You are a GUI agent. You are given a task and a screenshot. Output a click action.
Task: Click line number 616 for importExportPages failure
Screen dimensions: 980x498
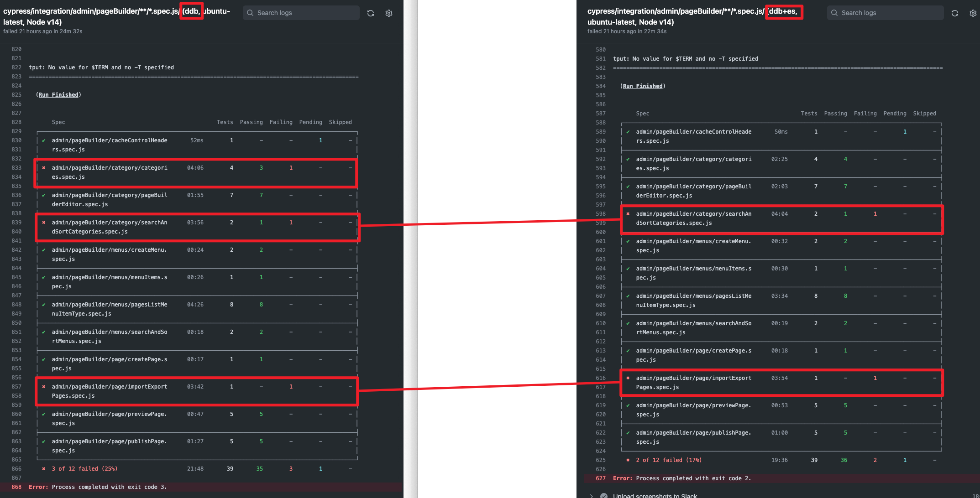(x=601, y=378)
